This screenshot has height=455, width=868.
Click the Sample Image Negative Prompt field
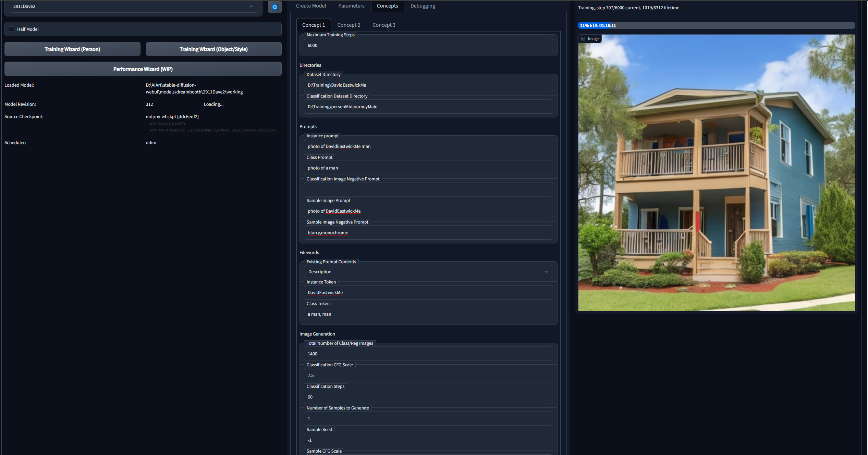(x=428, y=232)
